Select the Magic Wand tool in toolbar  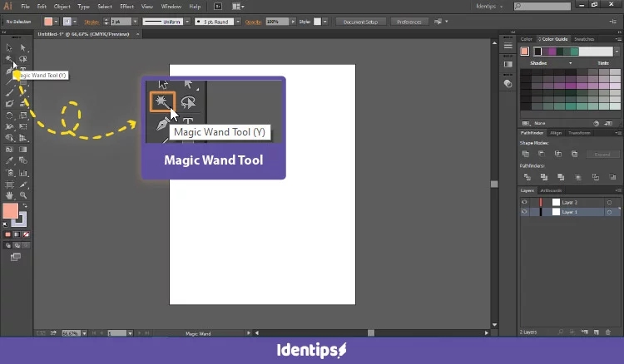tap(9, 59)
